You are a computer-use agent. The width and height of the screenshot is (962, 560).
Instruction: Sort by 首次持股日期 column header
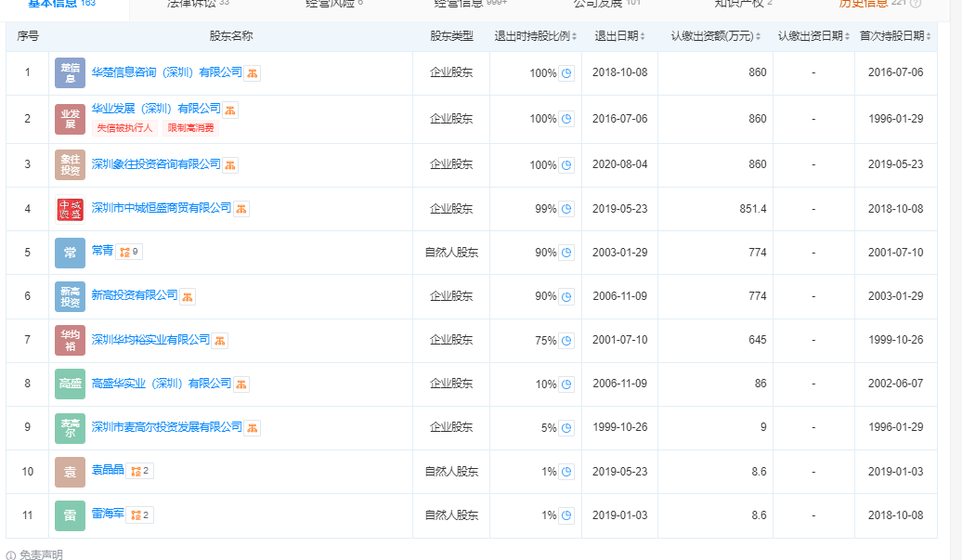click(x=895, y=36)
